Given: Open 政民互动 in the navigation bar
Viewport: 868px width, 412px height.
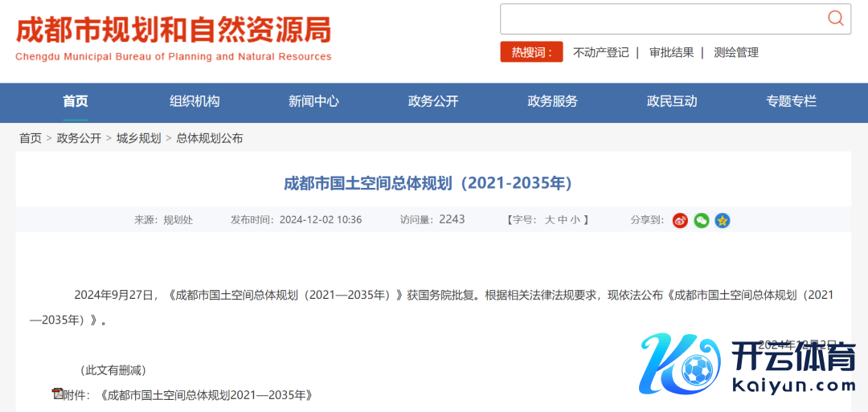Looking at the screenshot, I should click(x=672, y=101).
